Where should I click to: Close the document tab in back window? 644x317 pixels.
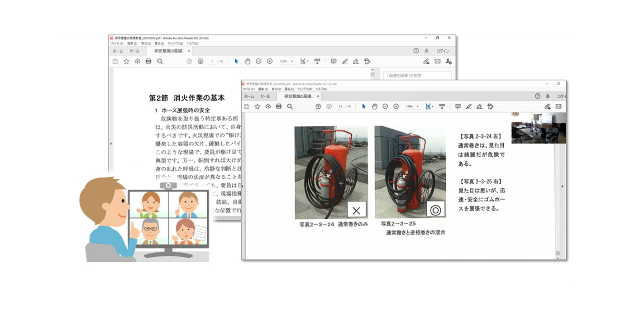coord(189,51)
